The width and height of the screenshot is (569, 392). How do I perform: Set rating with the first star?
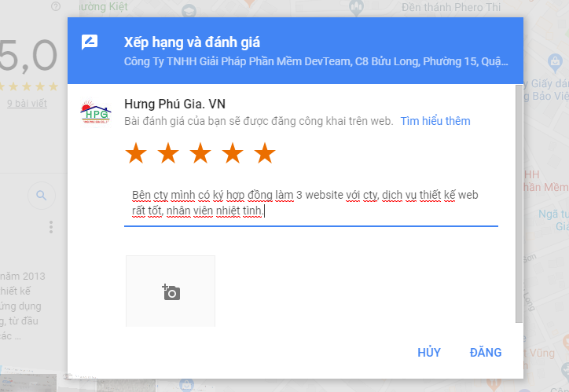[136, 153]
